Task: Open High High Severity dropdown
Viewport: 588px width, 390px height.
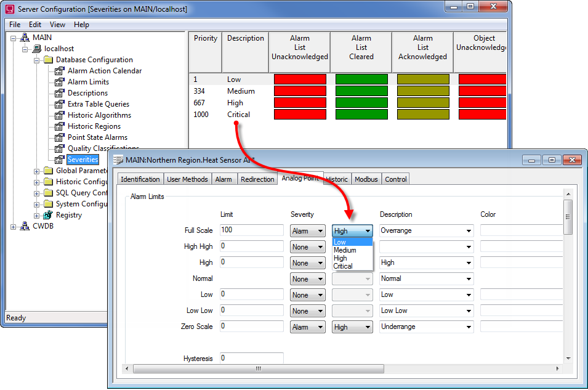Action: (x=320, y=247)
